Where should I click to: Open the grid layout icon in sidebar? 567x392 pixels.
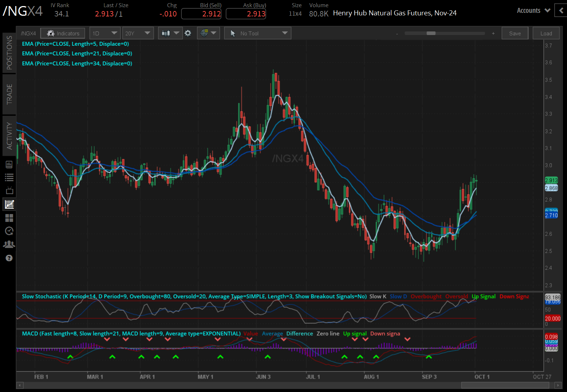(9, 218)
